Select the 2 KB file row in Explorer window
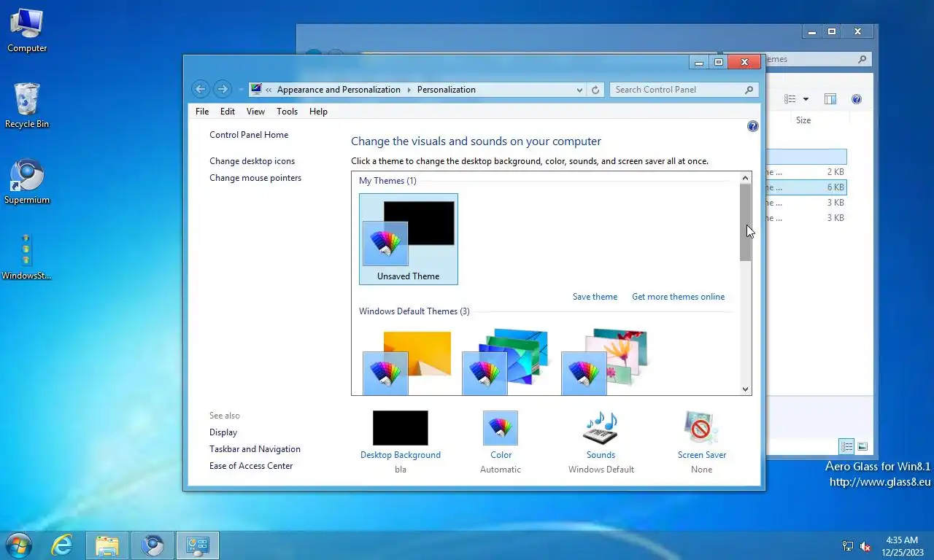 point(806,172)
